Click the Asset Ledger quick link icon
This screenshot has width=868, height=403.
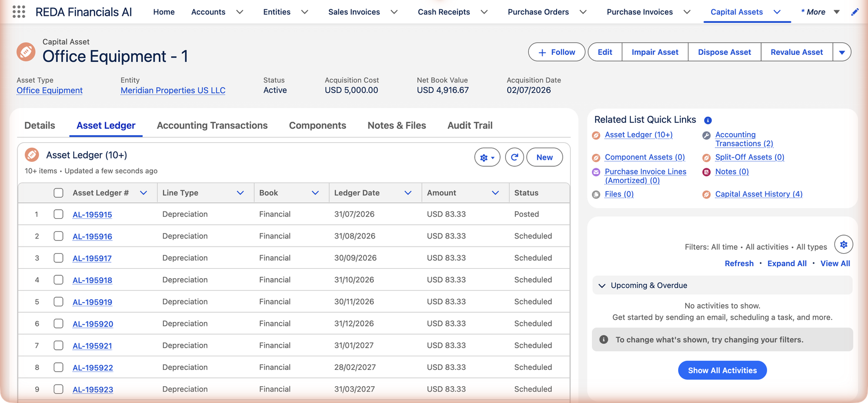pyautogui.click(x=596, y=135)
